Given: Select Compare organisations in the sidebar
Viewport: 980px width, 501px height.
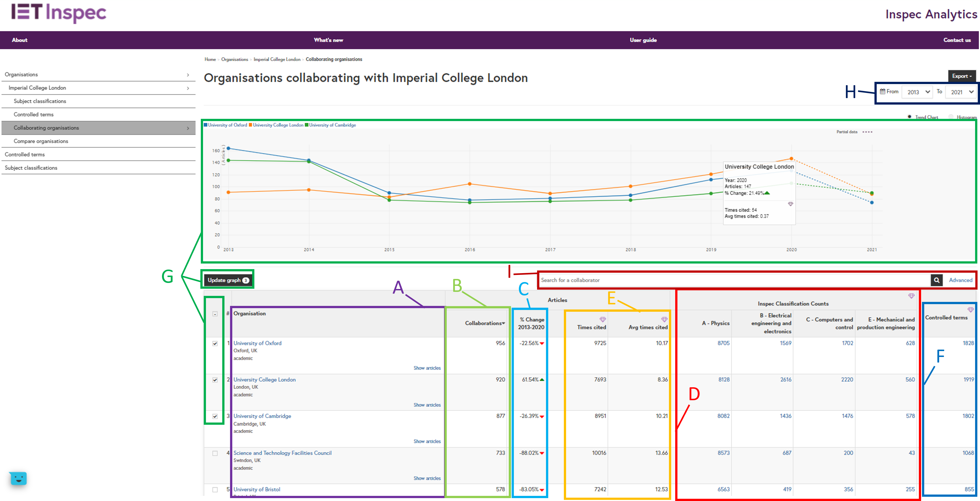Looking at the screenshot, I should pyautogui.click(x=41, y=141).
